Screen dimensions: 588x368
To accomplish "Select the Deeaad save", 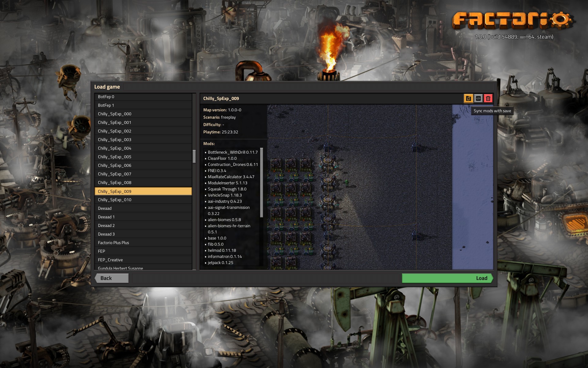I will click(143, 208).
